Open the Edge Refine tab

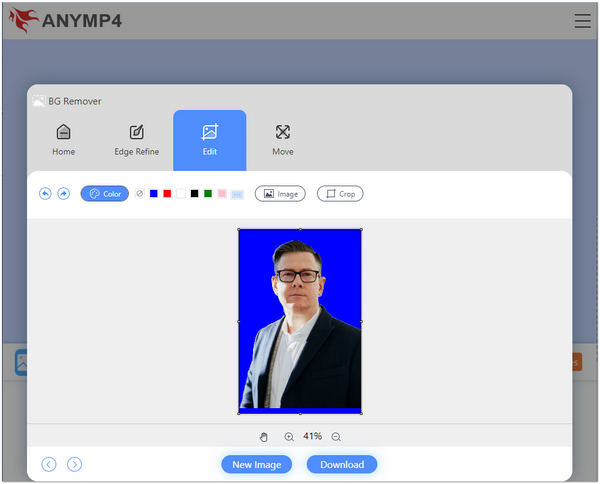[x=136, y=140]
